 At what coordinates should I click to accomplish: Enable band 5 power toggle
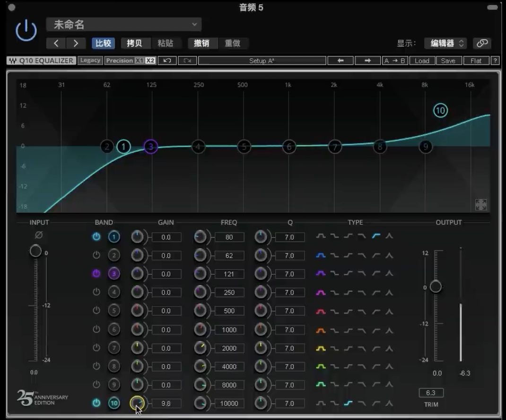click(x=96, y=311)
